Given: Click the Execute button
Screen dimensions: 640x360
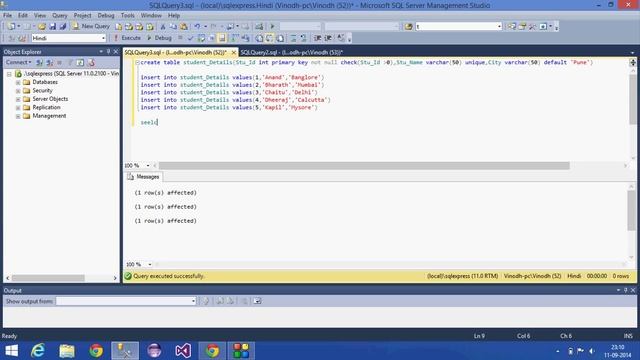Looking at the screenshot, I should (127, 38).
